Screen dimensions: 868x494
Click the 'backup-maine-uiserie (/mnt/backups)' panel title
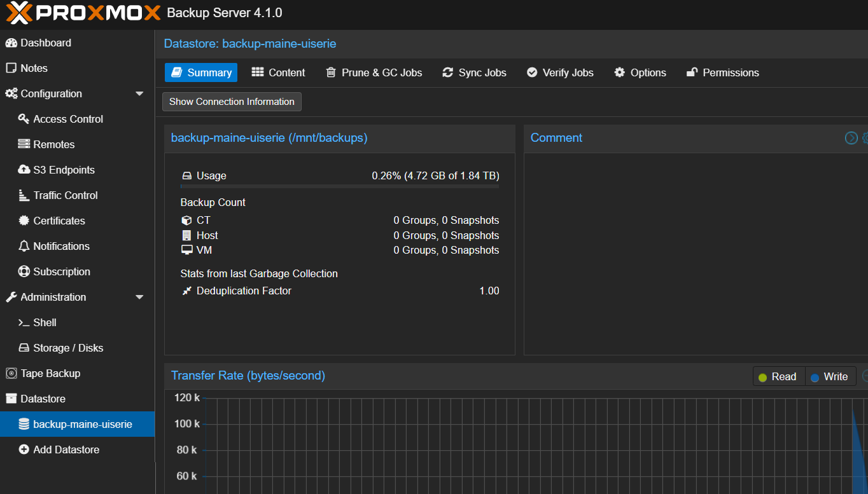point(269,138)
